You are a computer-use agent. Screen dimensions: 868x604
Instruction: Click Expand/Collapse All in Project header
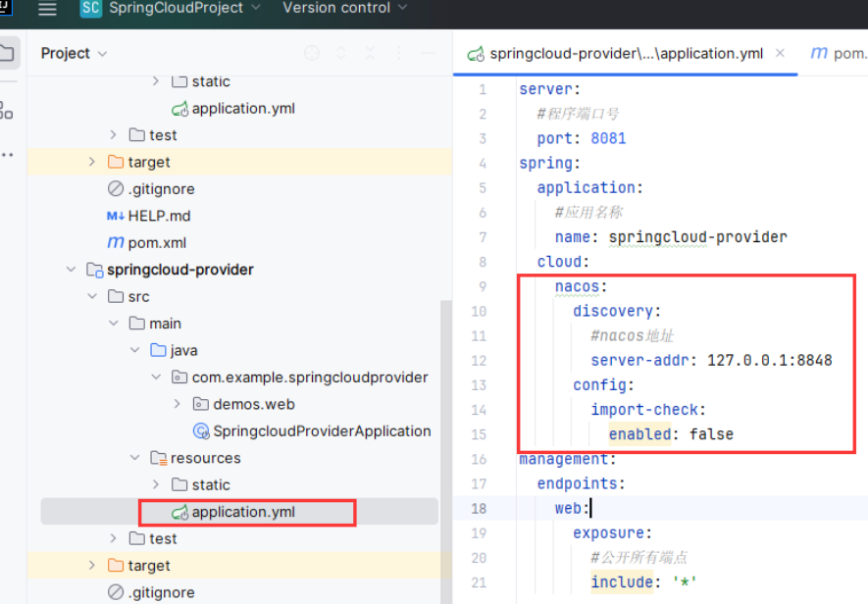click(x=341, y=54)
